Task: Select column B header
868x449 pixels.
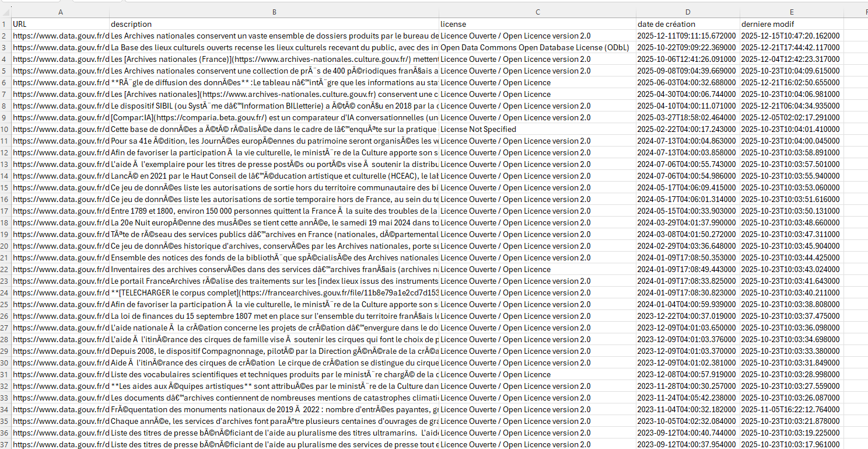Action: 274,12
